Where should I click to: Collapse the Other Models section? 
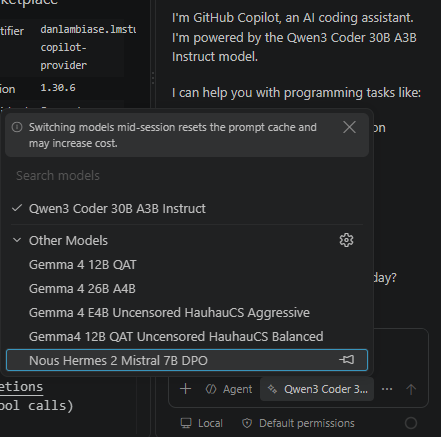pyautogui.click(x=17, y=240)
